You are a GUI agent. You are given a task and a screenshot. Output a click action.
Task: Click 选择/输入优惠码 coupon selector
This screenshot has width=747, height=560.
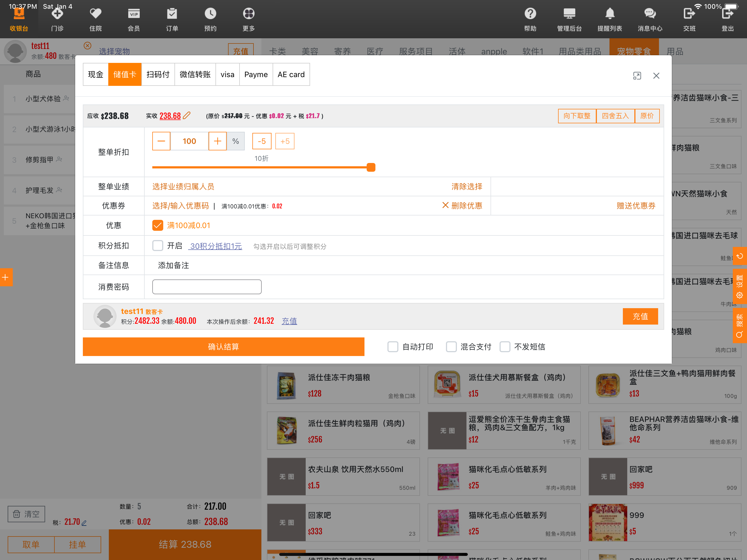coord(180,206)
